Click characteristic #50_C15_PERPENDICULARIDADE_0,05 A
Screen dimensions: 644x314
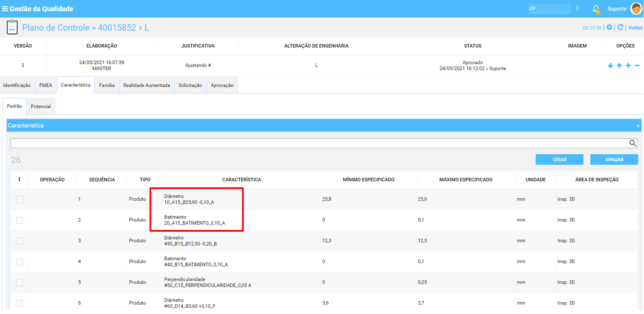point(207,285)
